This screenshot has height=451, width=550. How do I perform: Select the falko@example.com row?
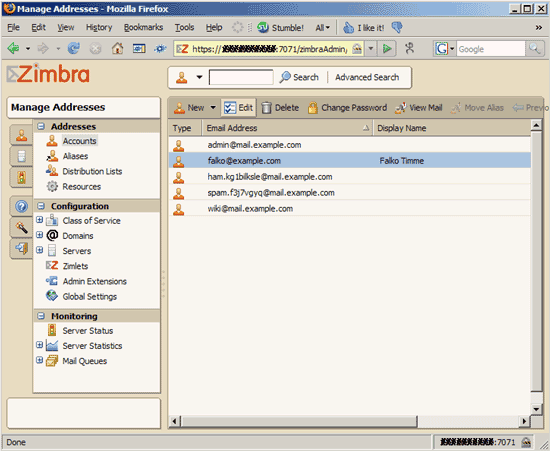click(350, 161)
